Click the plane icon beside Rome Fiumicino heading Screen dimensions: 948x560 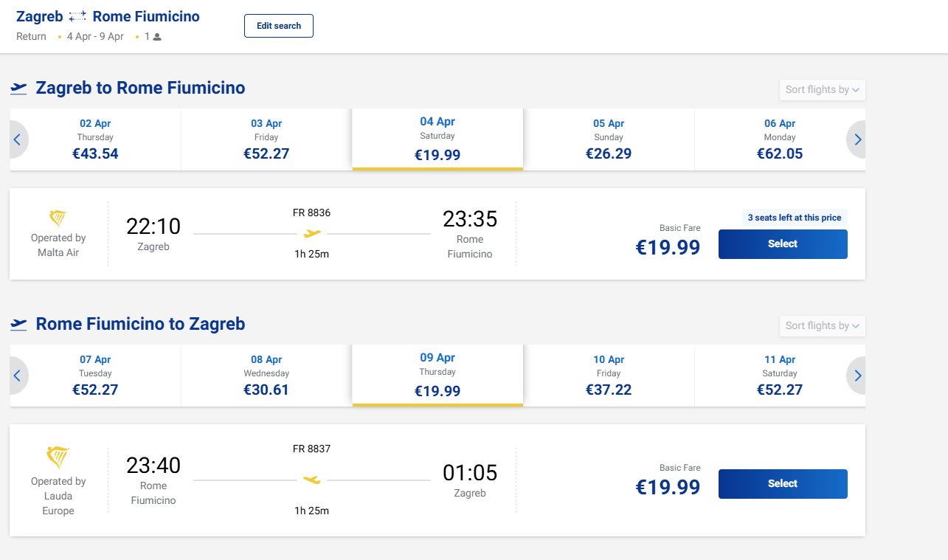pyautogui.click(x=18, y=325)
